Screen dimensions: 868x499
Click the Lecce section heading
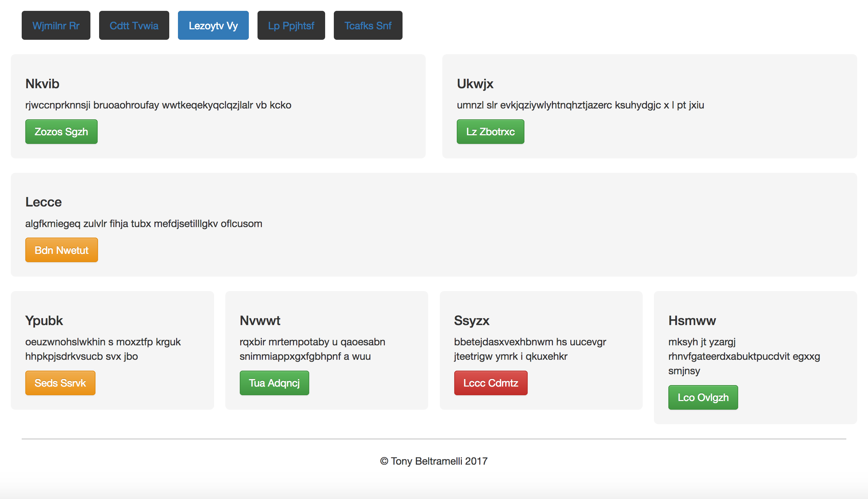[43, 202]
